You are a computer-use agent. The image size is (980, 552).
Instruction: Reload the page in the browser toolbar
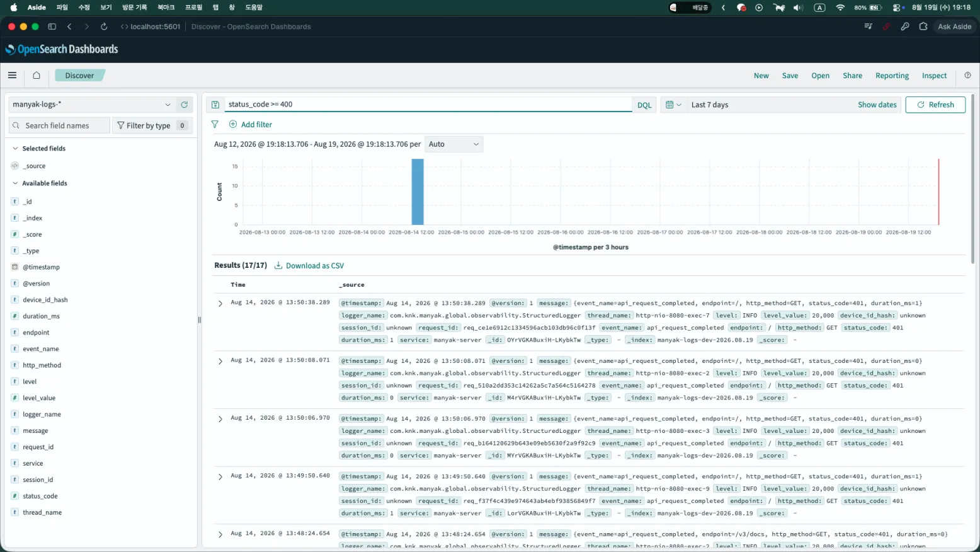click(104, 26)
